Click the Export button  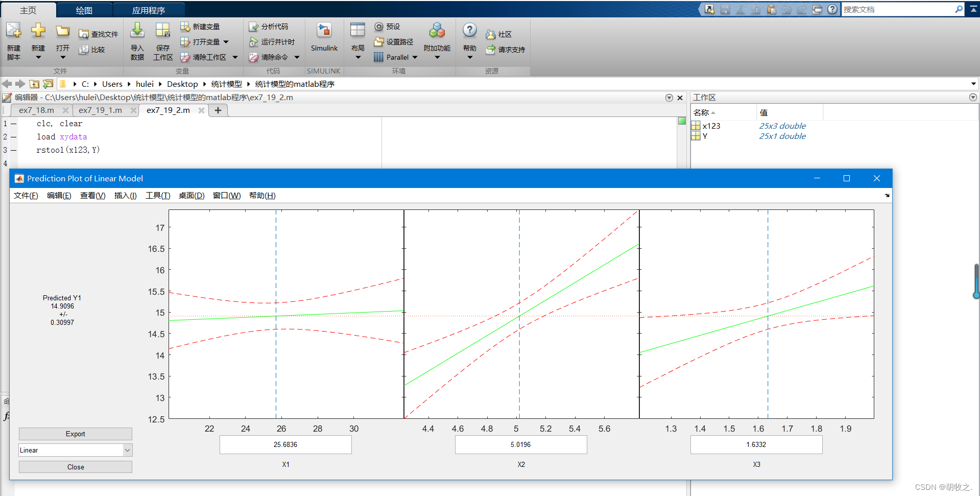[76, 434]
